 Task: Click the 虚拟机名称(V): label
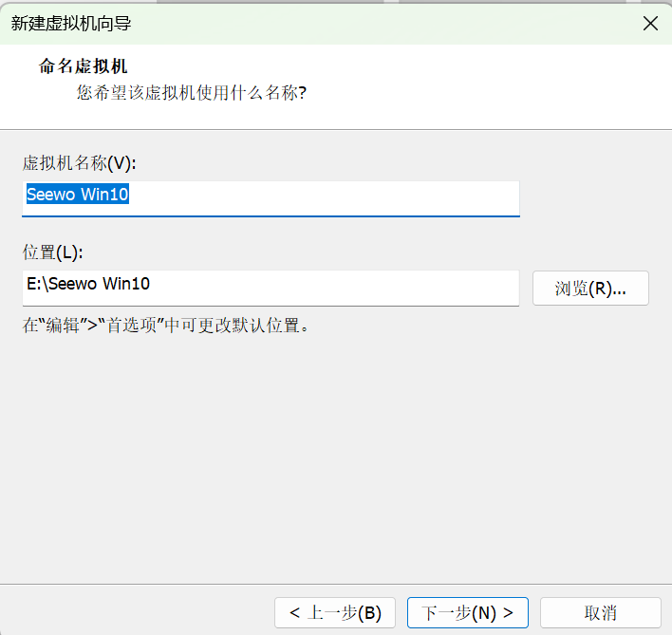click(x=80, y=163)
